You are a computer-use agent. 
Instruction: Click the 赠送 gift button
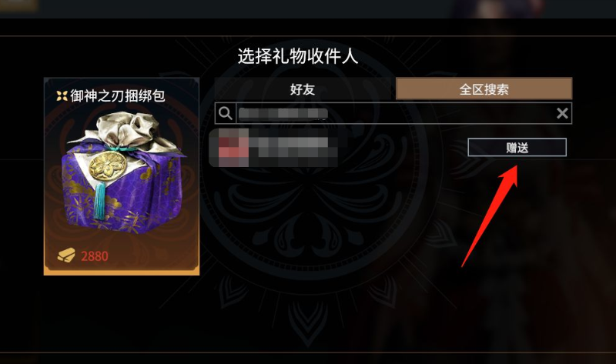[x=517, y=147]
